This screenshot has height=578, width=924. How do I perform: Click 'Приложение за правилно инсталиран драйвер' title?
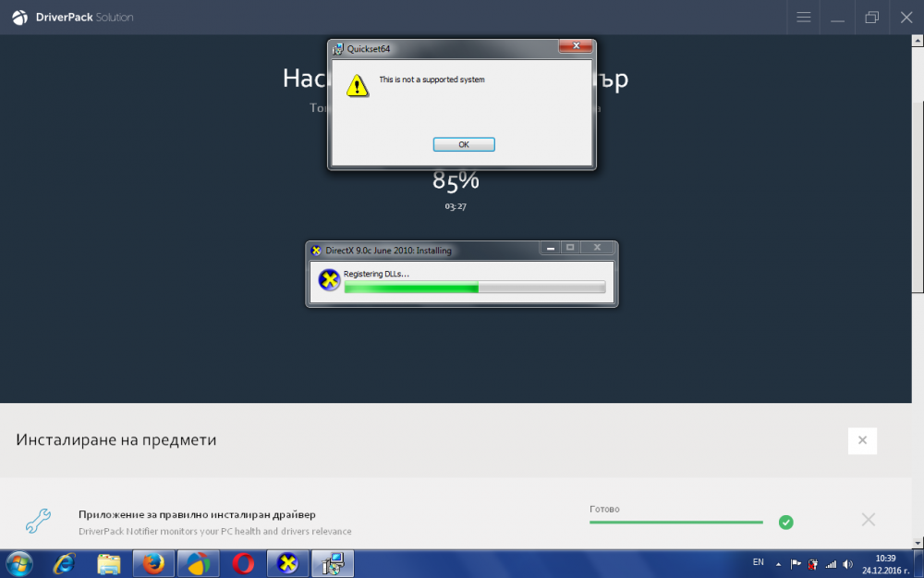click(x=197, y=514)
